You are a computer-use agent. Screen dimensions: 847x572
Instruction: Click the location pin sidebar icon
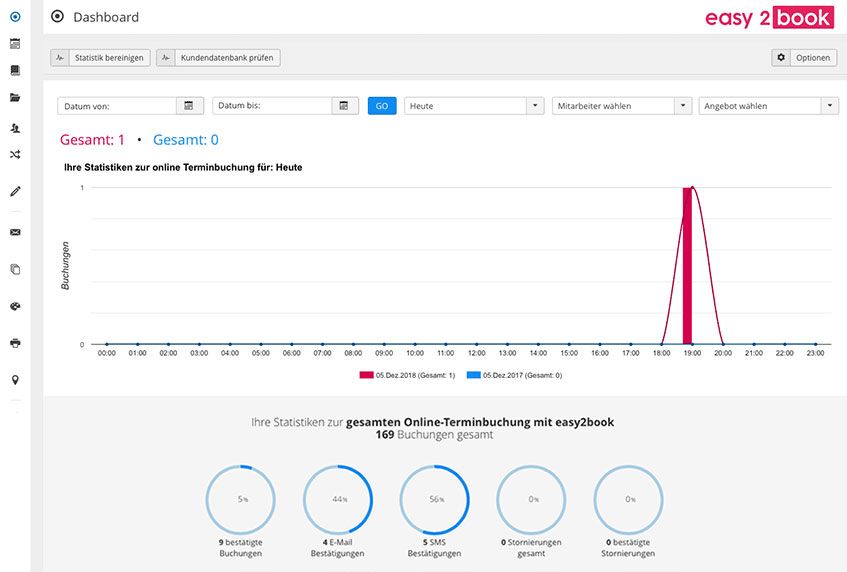pos(15,380)
